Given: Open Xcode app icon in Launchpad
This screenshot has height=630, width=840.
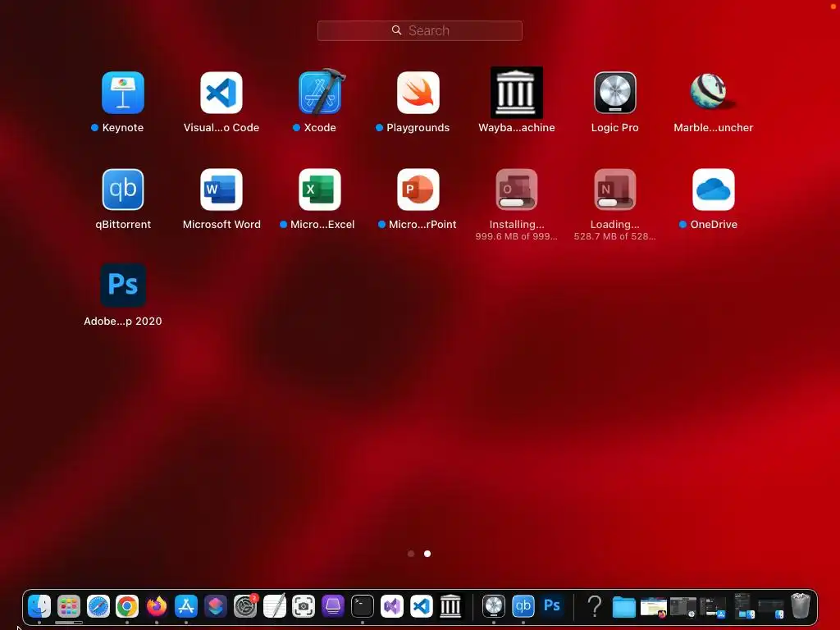Looking at the screenshot, I should 320,93.
